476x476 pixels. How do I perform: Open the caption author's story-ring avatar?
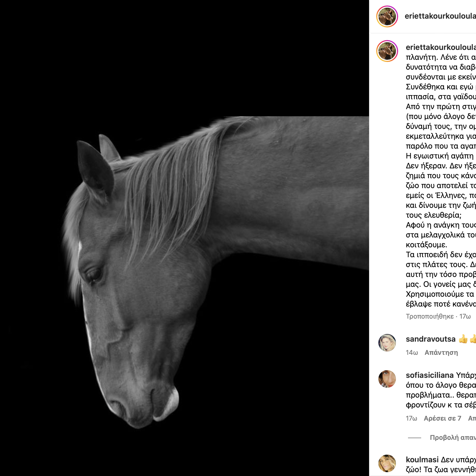[387, 51]
